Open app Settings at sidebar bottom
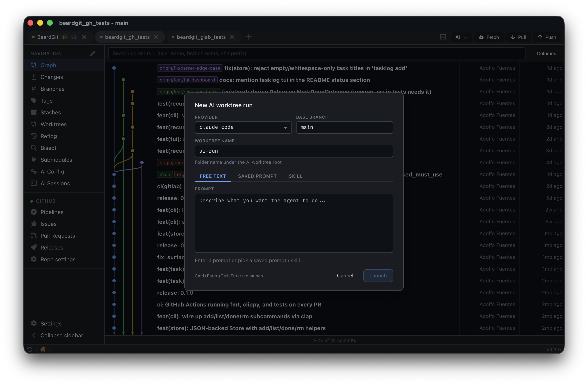 coord(64,324)
